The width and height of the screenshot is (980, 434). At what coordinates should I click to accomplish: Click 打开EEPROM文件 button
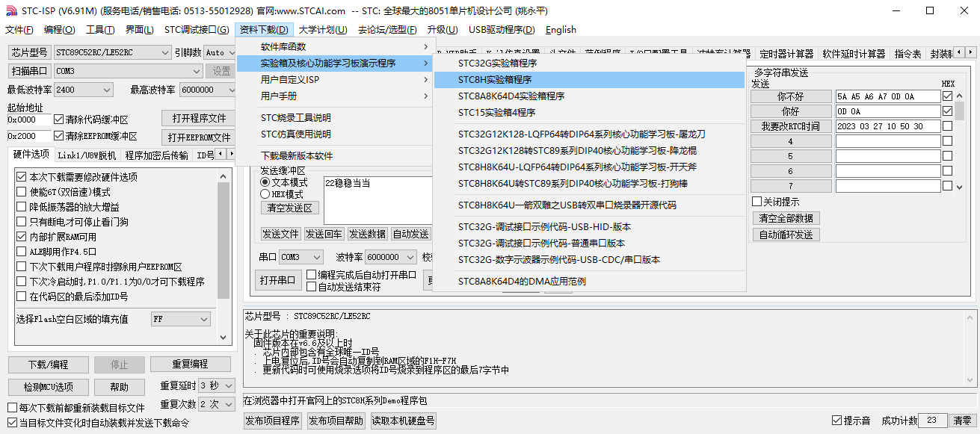(199, 137)
